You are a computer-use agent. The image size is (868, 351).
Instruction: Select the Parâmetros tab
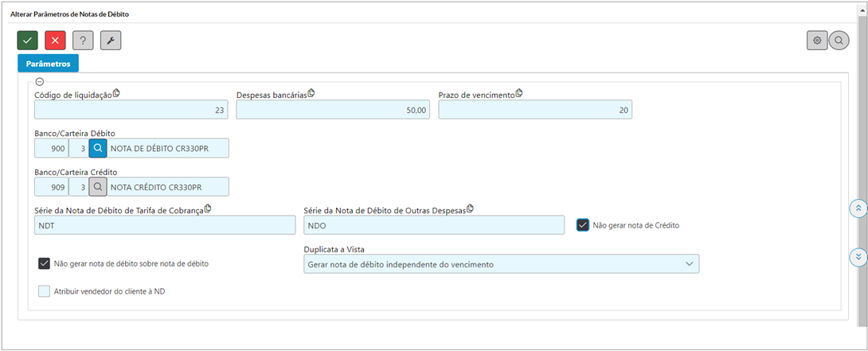pos(48,64)
